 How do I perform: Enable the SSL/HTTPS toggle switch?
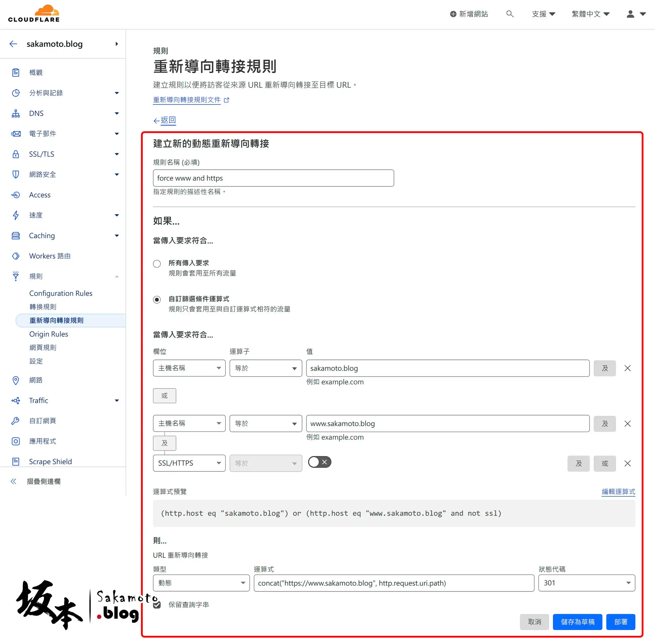click(319, 462)
